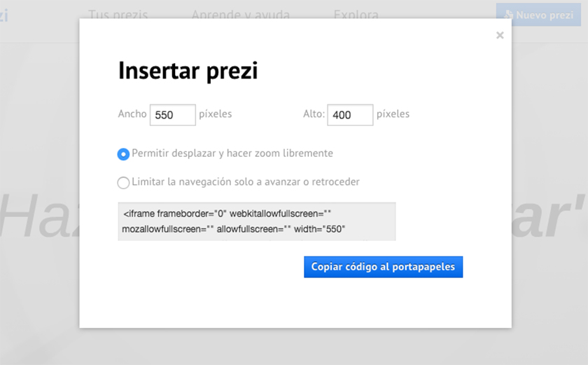Go to Aprende y ayuda section

240,15
